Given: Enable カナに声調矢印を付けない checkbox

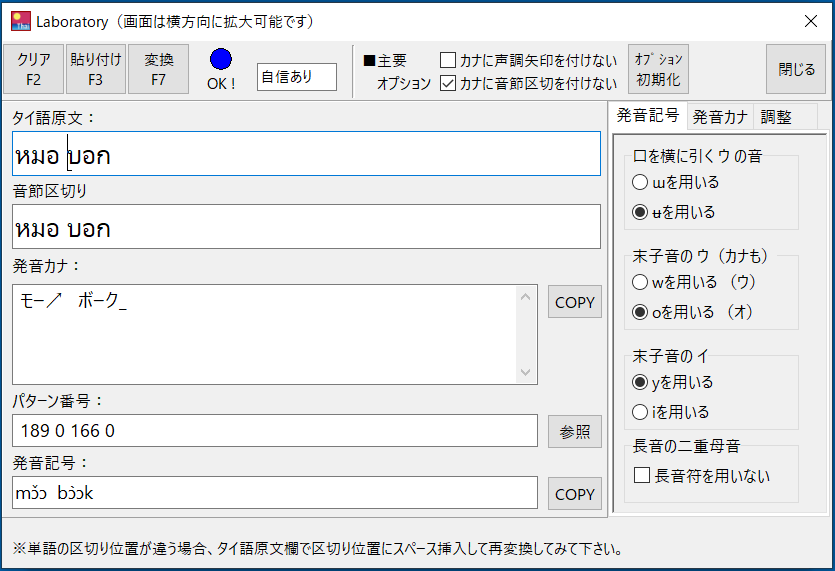Looking at the screenshot, I should [x=448, y=60].
